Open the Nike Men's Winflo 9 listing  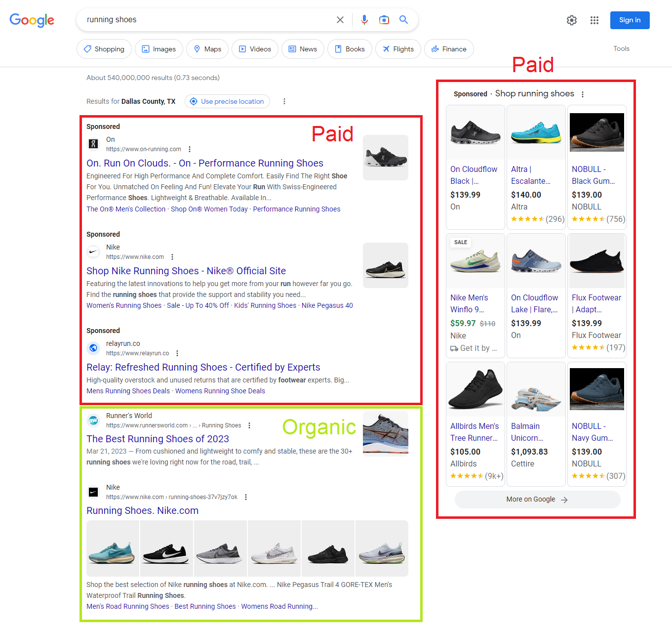click(475, 295)
